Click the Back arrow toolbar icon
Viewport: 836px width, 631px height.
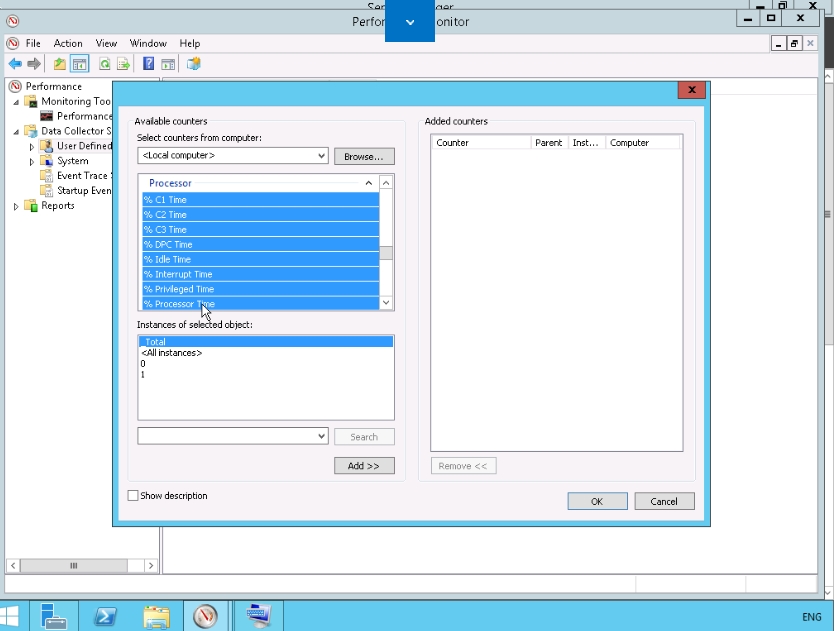(15, 64)
